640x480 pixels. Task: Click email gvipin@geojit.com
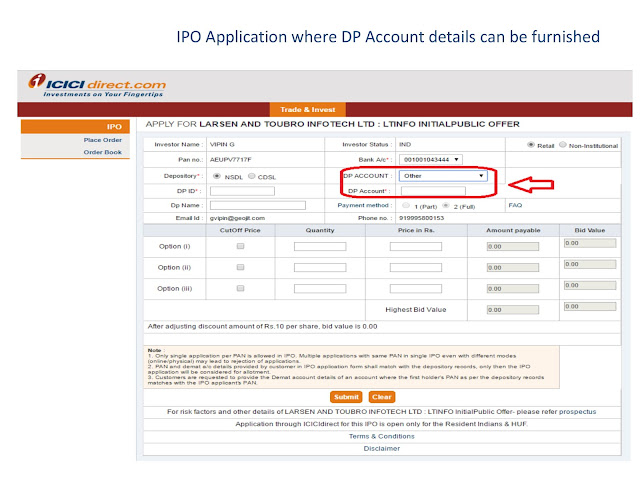pyautogui.click(x=237, y=218)
